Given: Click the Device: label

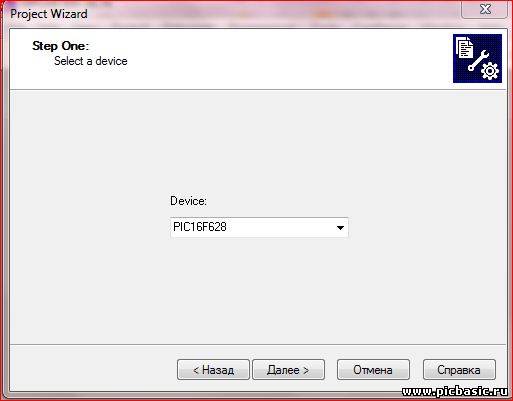Looking at the screenshot, I should click(188, 201).
